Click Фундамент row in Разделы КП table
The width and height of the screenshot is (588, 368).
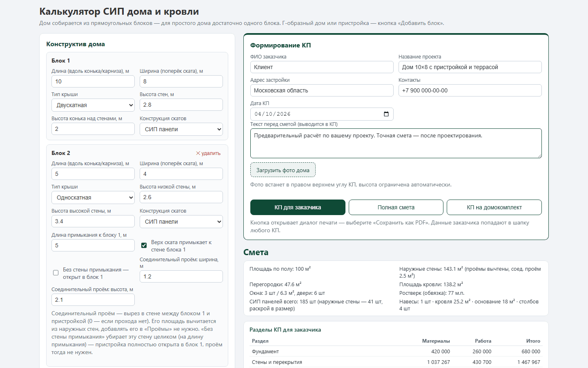point(396,352)
